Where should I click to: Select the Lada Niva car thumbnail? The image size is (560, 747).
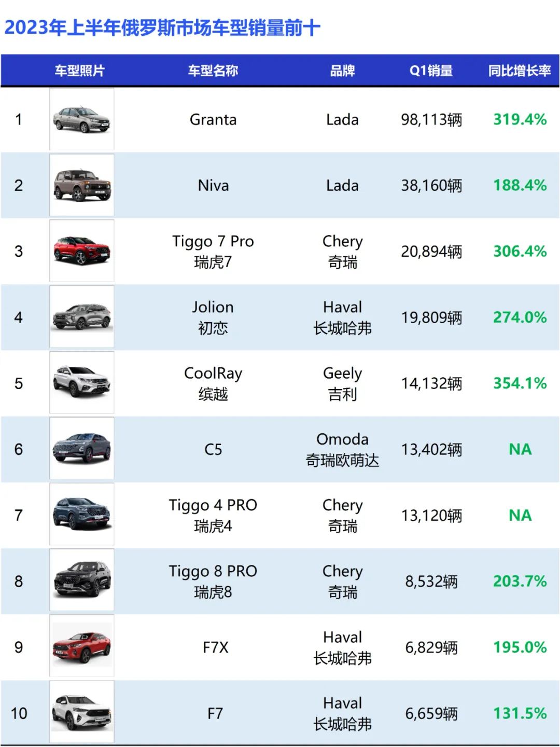tap(82, 185)
